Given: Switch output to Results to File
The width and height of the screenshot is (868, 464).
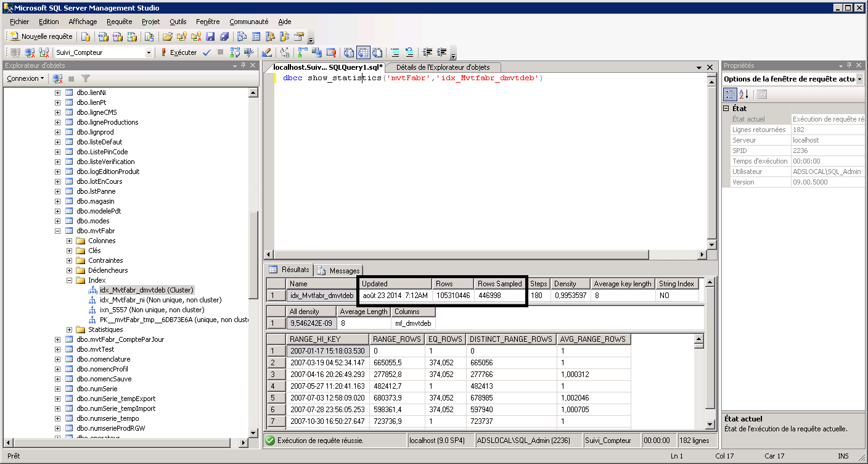Looking at the screenshot, I should (x=377, y=52).
